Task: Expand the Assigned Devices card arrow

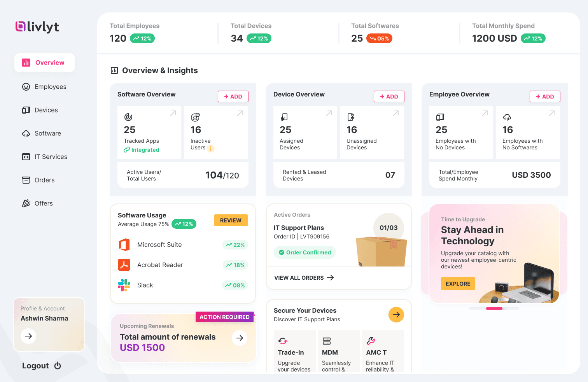Action: [329, 113]
